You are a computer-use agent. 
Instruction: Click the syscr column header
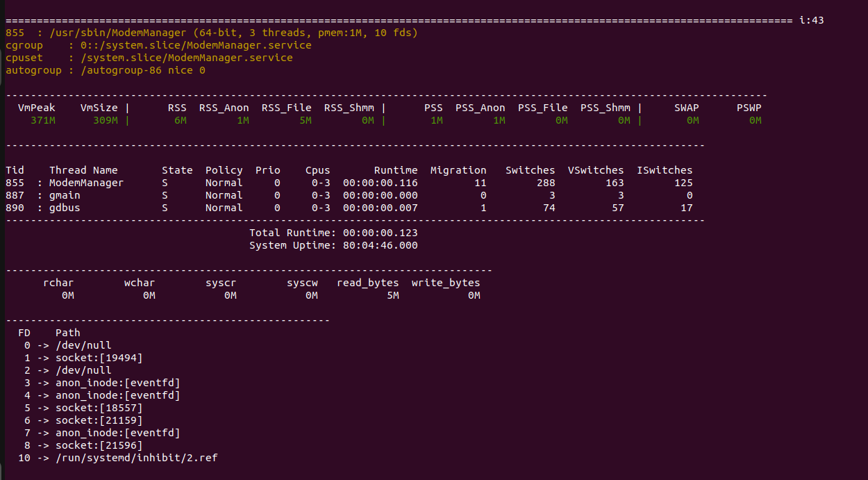click(221, 283)
